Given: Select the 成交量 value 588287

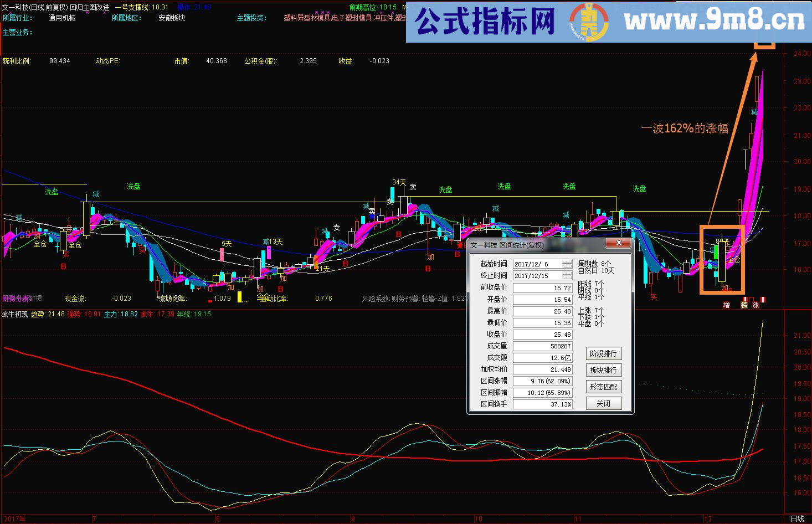Looking at the screenshot, I should click(x=542, y=346).
